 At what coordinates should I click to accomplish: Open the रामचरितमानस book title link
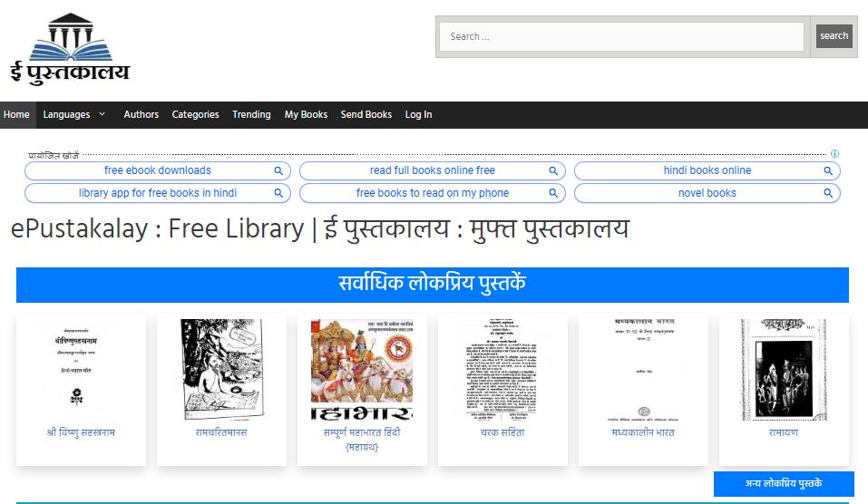click(x=220, y=432)
